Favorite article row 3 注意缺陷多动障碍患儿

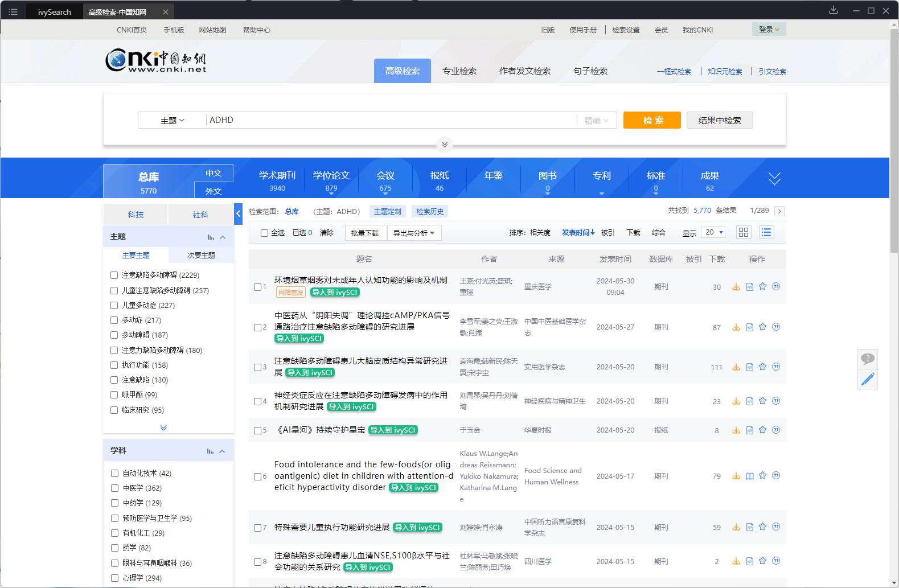click(763, 367)
